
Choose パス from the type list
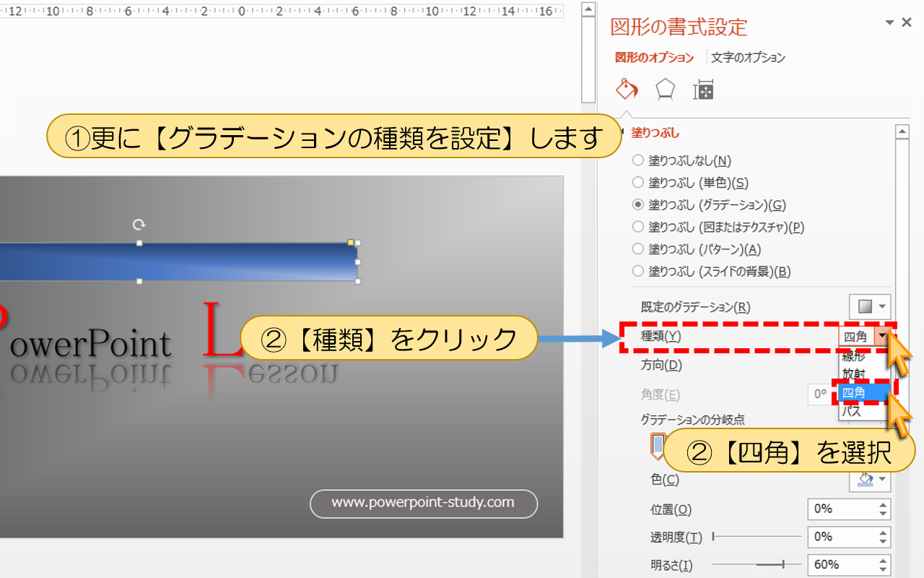click(862, 411)
